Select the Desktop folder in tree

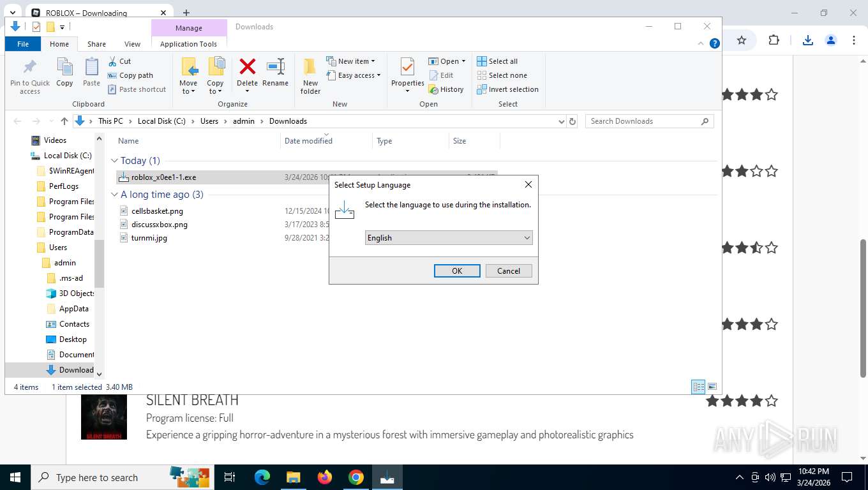[73, 339]
